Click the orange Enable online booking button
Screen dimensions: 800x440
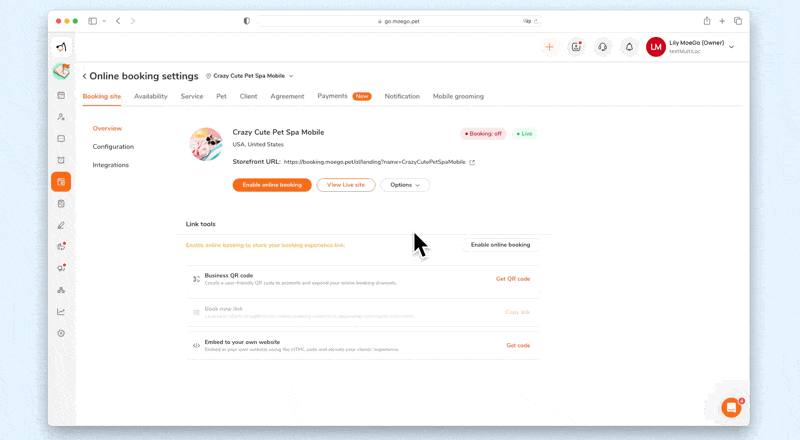click(272, 185)
